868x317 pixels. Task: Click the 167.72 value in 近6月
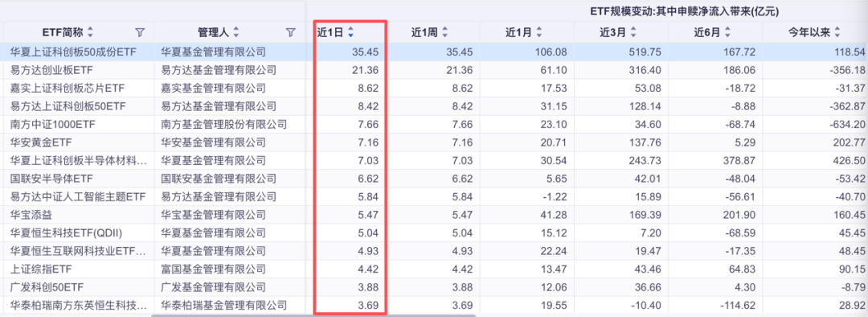pyautogui.click(x=740, y=52)
